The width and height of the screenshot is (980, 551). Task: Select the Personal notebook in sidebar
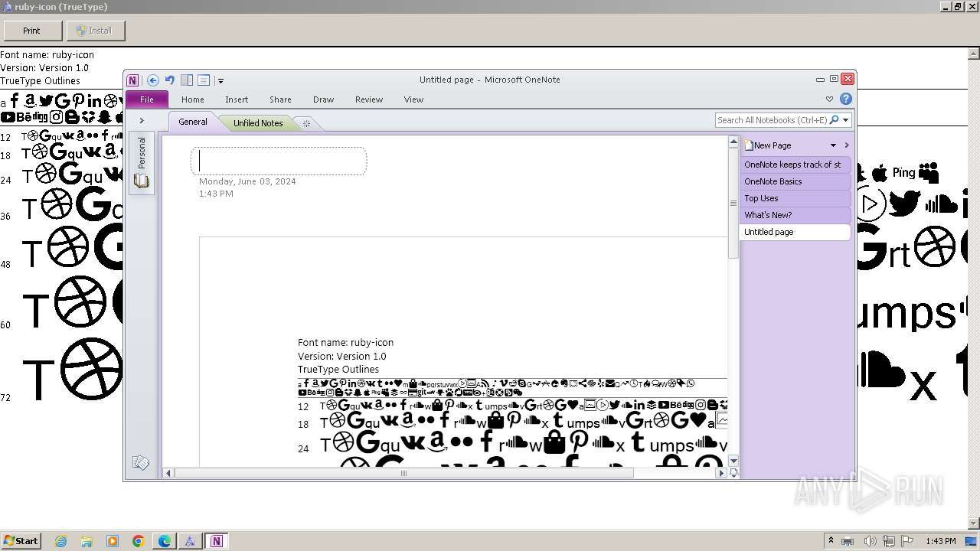(142, 162)
